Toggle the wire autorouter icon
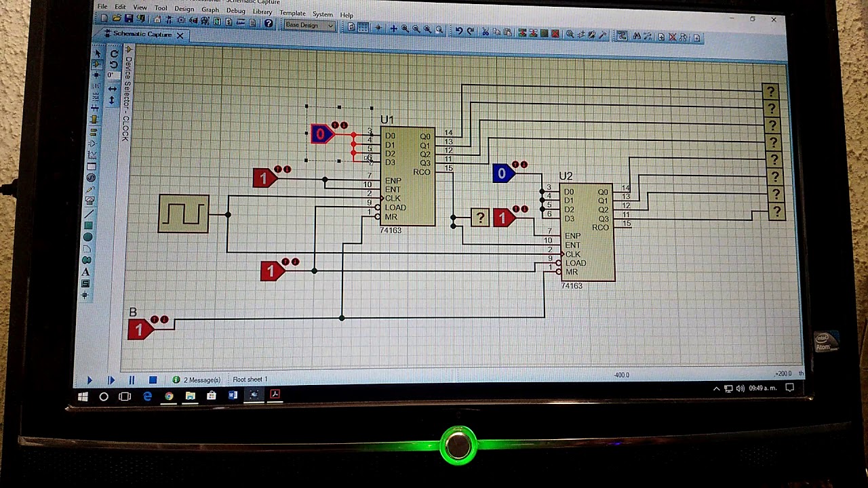Viewport: 868px width, 488px height. (x=622, y=36)
